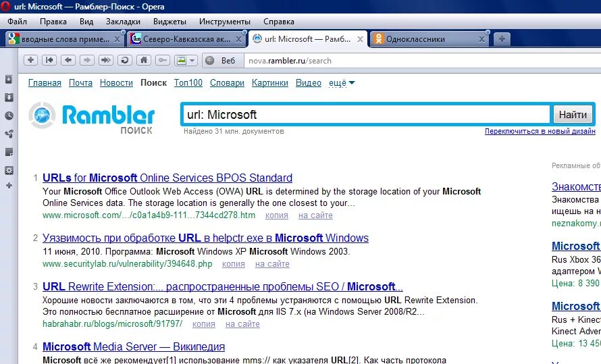This screenshot has width=601, height=364.
Task: Close the 'вводные слова приме...' tab
Action: [117, 39]
